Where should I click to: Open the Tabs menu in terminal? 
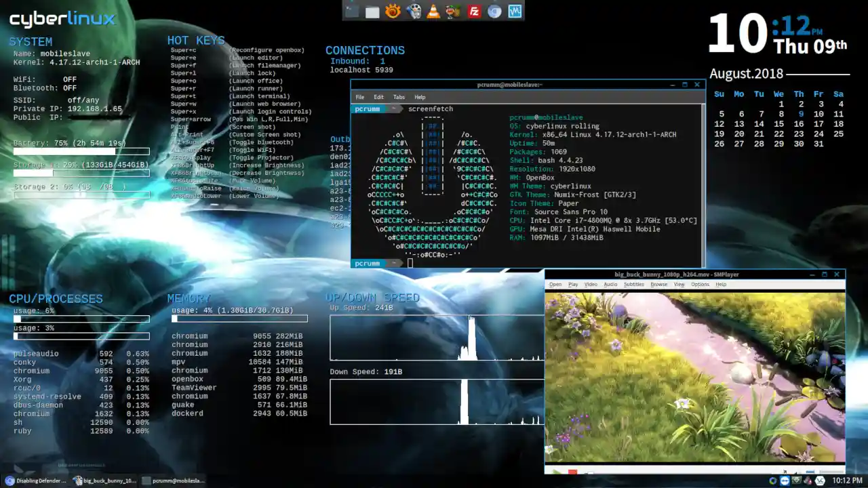[x=399, y=97]
